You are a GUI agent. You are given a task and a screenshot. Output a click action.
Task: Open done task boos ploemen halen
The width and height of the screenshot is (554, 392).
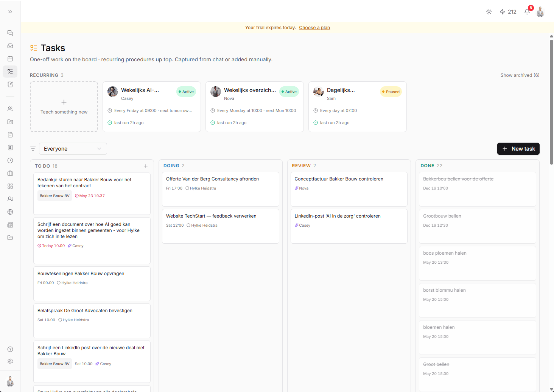pos(478,263)
